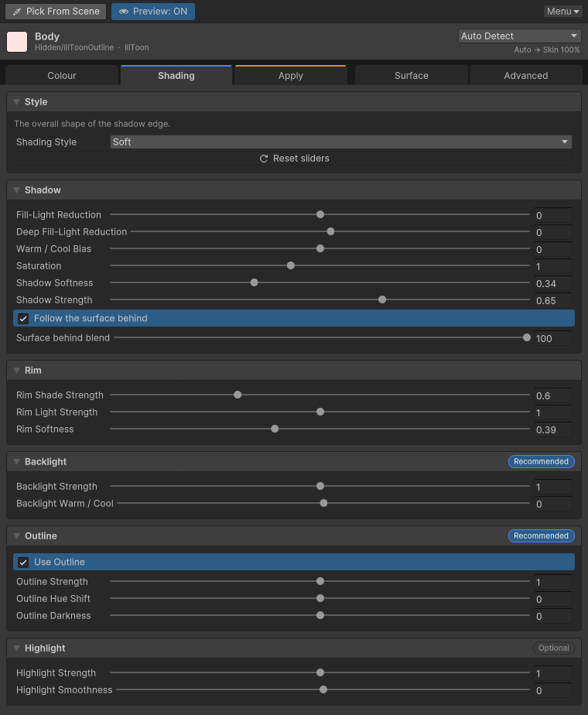The image size is (588, 715).
Task: Collapse the Highlight section
Action: [x=16, y=648]
